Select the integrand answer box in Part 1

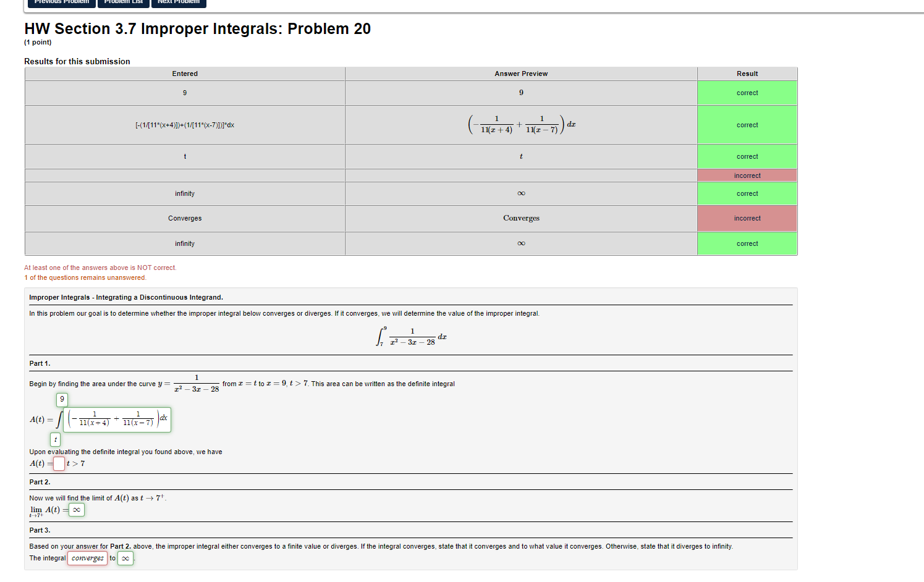pyautogui.click(x=117, y=419)
